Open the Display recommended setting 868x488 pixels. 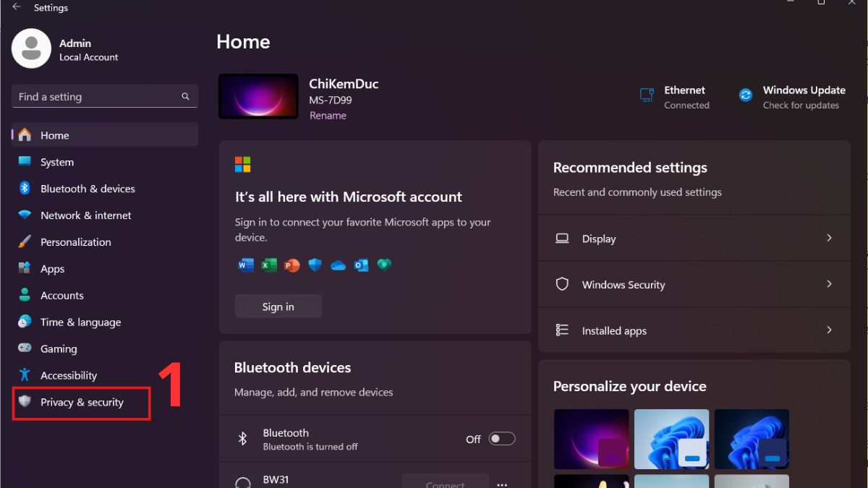[x=694, y=238]
